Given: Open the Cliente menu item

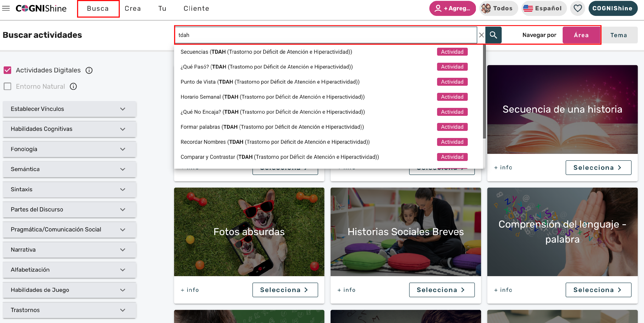Looking at the screenshot, I should [x=196, y=9].
